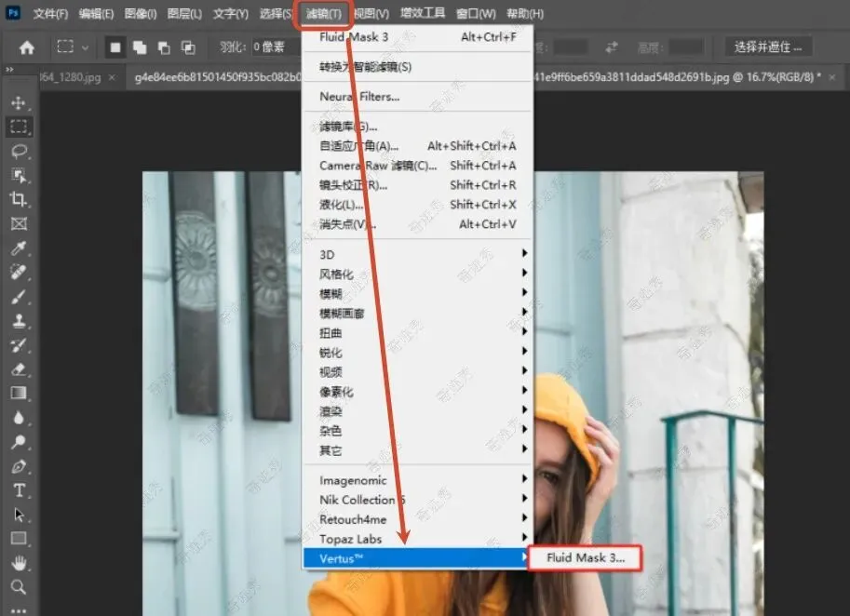Viewport: 850px width, 616px height.
Task: Select the Blur tool
Action: coord(19,418)
